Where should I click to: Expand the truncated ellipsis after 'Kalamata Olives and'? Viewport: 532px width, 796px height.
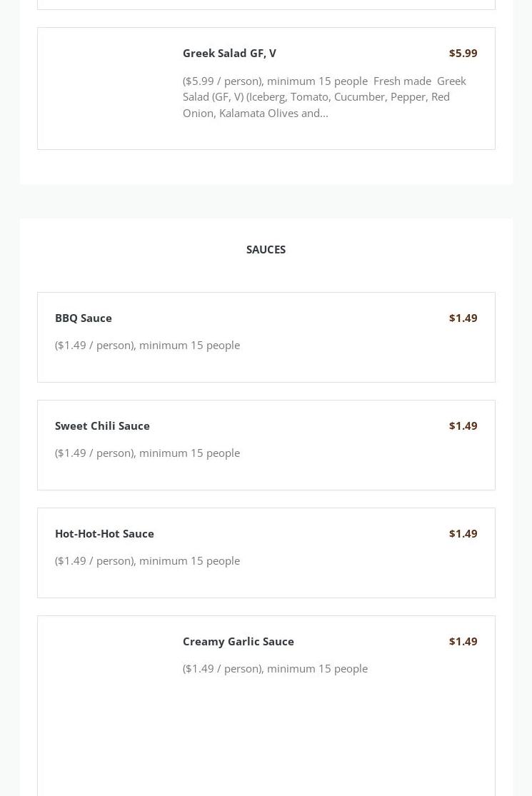point(324,113)
